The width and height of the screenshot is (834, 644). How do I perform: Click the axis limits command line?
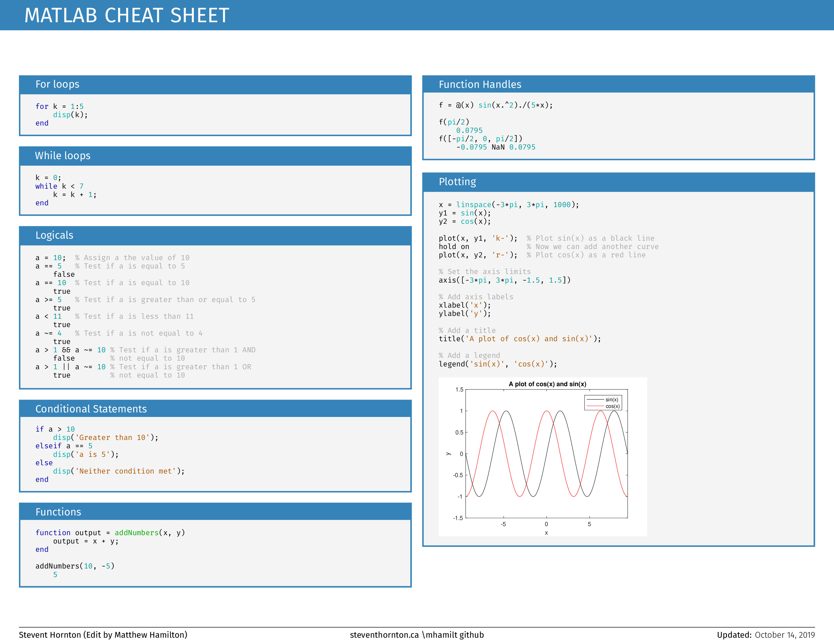click(x=505, y=280)
